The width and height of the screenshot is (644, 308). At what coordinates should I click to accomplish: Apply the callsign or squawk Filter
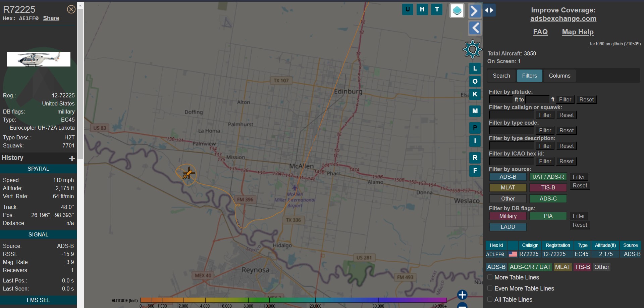pyautogui.click(x=545, y=115)
